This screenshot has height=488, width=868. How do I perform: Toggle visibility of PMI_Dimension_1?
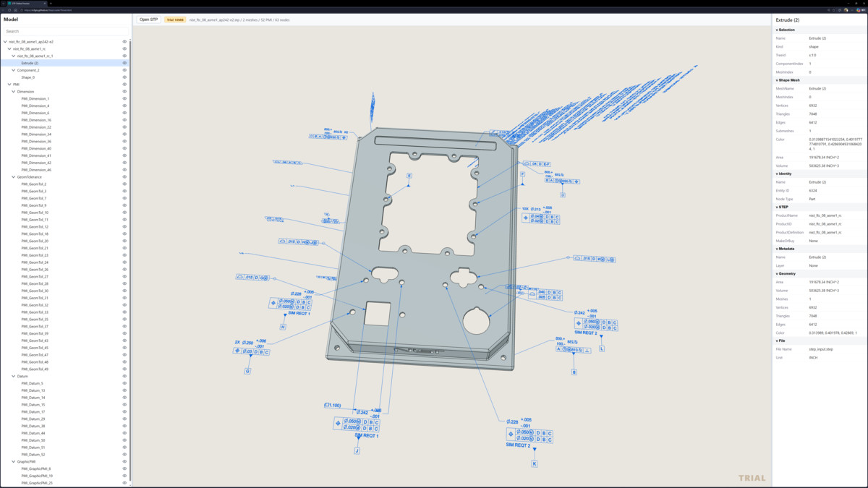click(x=124, y=98)
